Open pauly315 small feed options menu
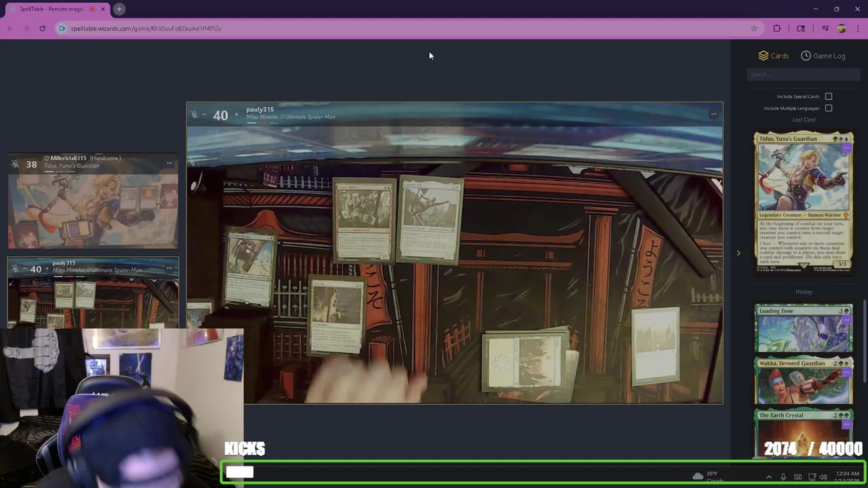 pyautogui.click(x=170, y=268)
